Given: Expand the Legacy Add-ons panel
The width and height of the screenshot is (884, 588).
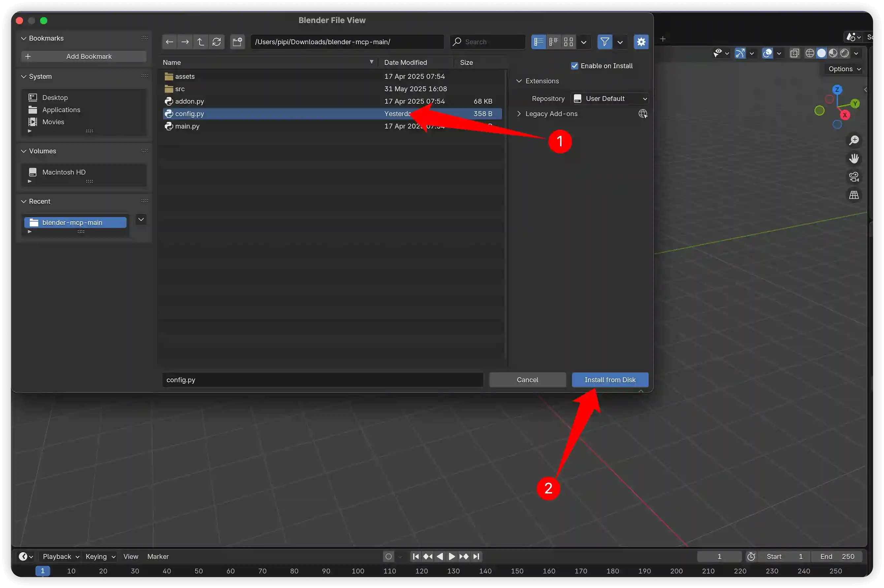Looking at the screenshot, I should pyautogui.click(x=519, y=114).
